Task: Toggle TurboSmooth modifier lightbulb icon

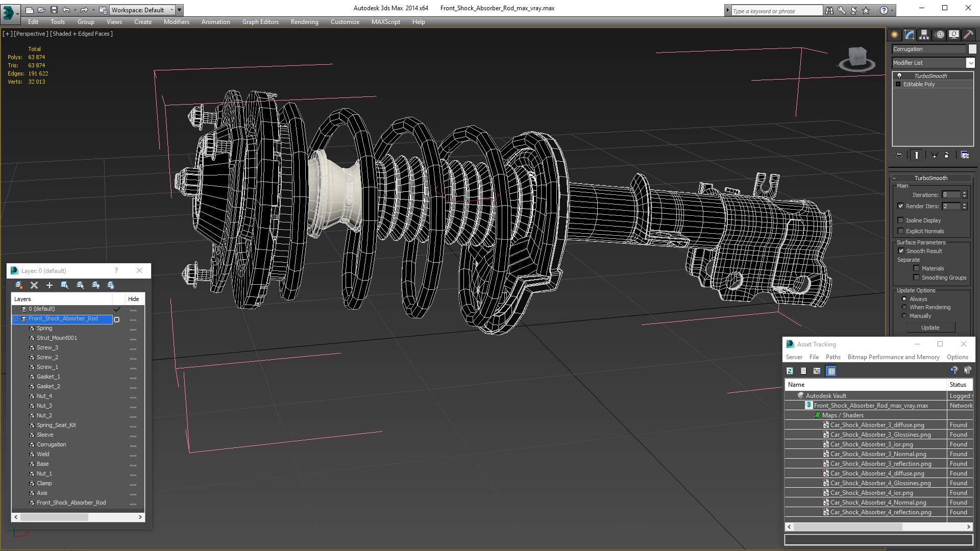Action: point(899,76)
